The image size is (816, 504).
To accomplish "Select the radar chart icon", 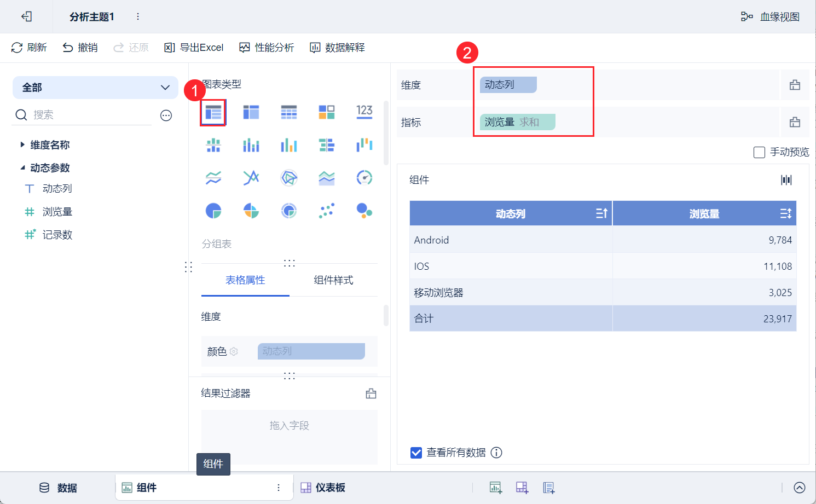I will [x=289, y=178].
